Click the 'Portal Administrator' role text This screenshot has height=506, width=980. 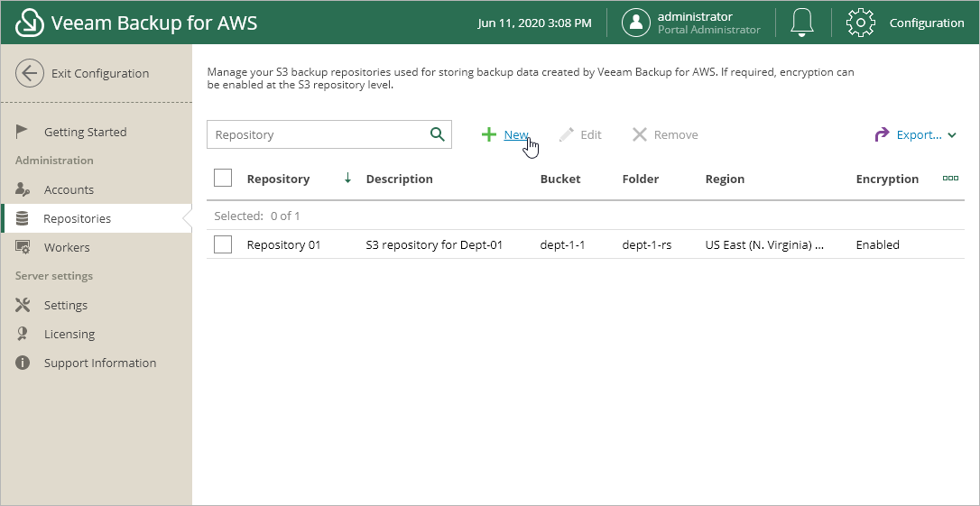(x=708, y=30)
